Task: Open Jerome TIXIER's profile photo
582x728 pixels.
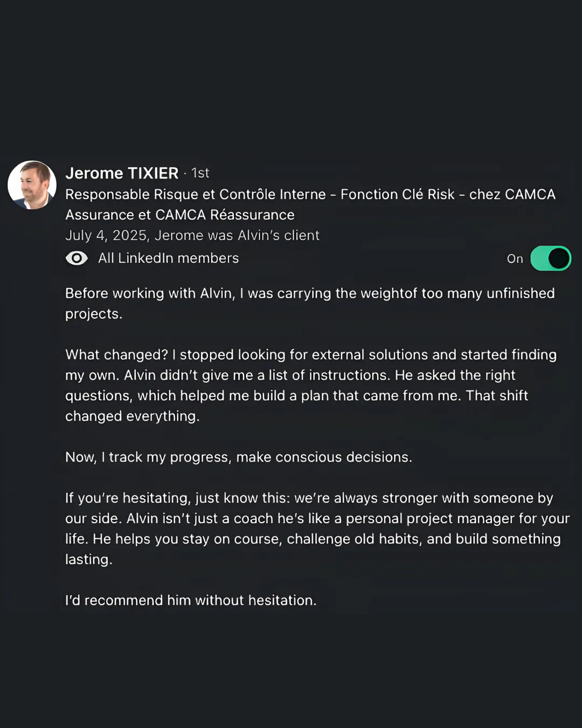Action: [32, 185]
